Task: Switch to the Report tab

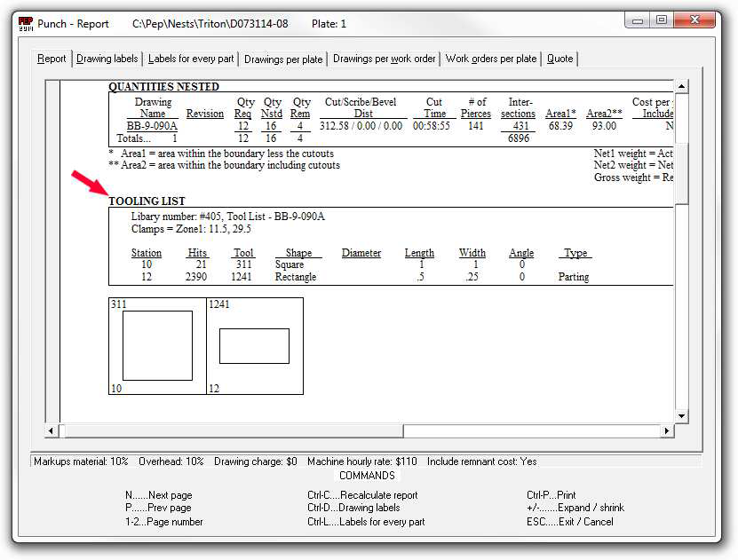Action: [x=52, y=59]
